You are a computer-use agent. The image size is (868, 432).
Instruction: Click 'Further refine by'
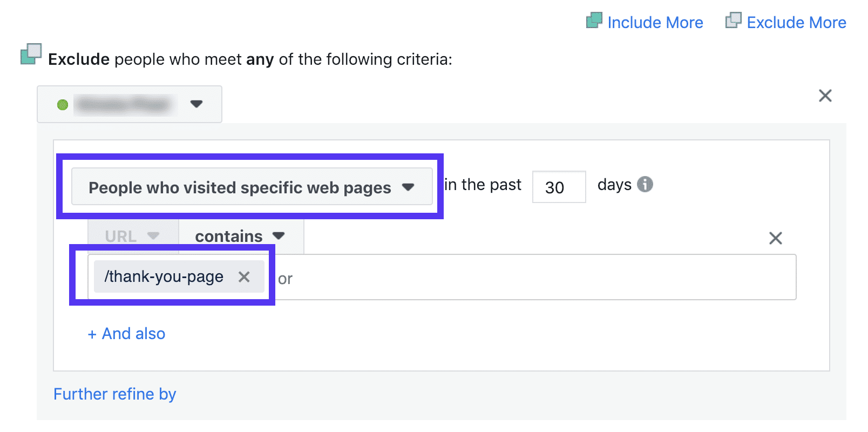click(x=114, y=394)
